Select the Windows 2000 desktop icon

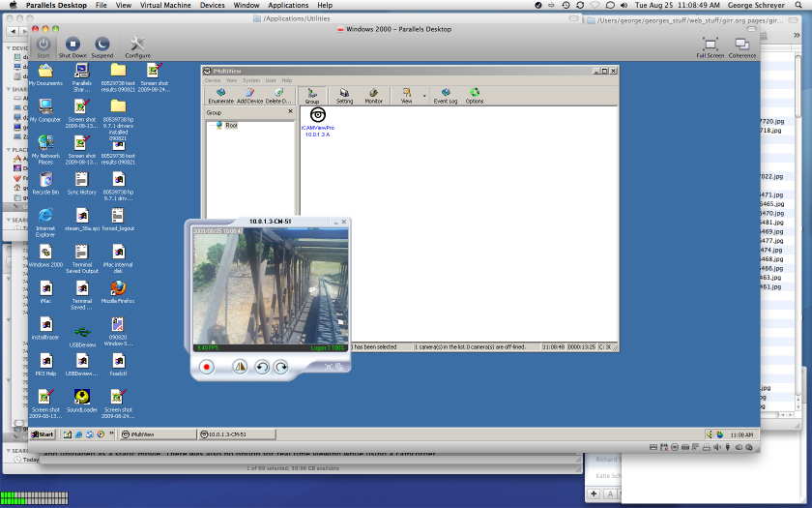(x=45, y=256)
